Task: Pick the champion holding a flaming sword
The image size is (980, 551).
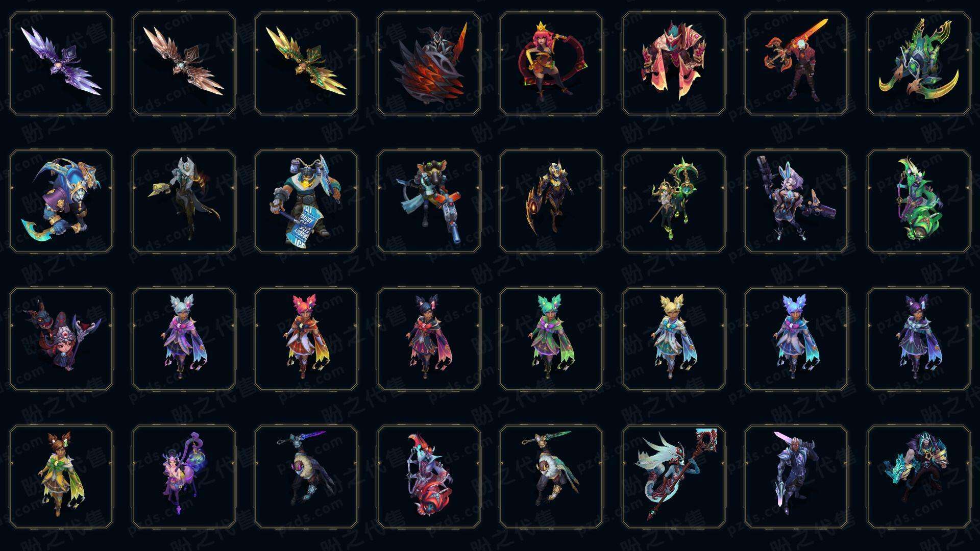Action: [796, 63]
